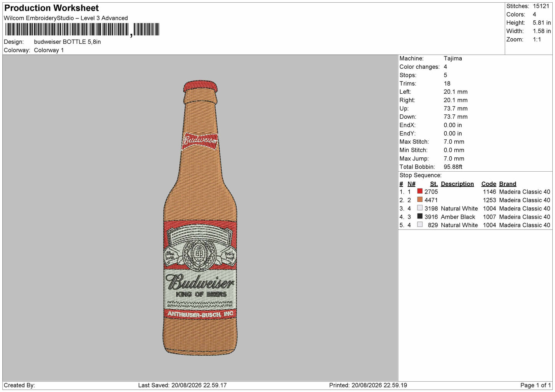This screenshot has width=555, height=392.
Task: Click the Amber Black color swatch
Action: click(420, 216)
